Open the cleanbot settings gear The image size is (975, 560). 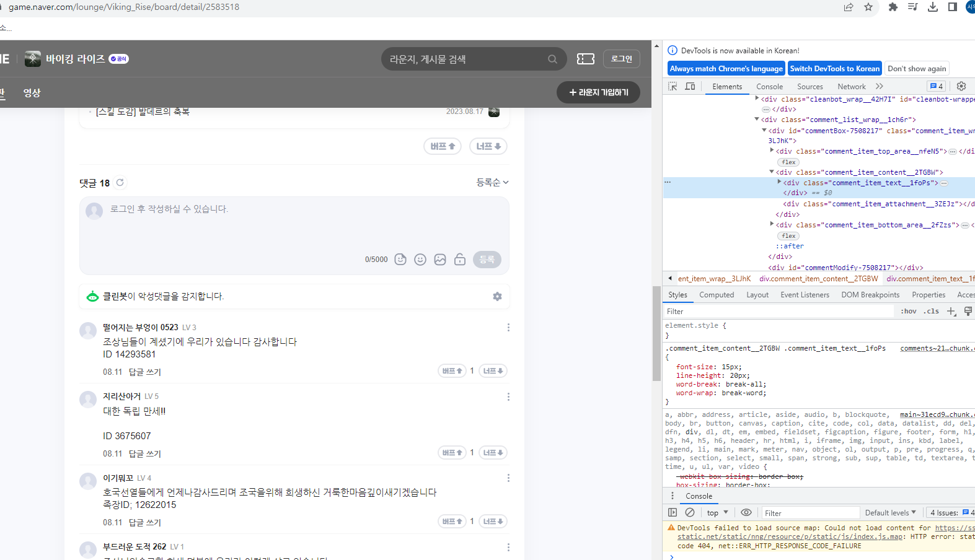(x=497, y=297)
